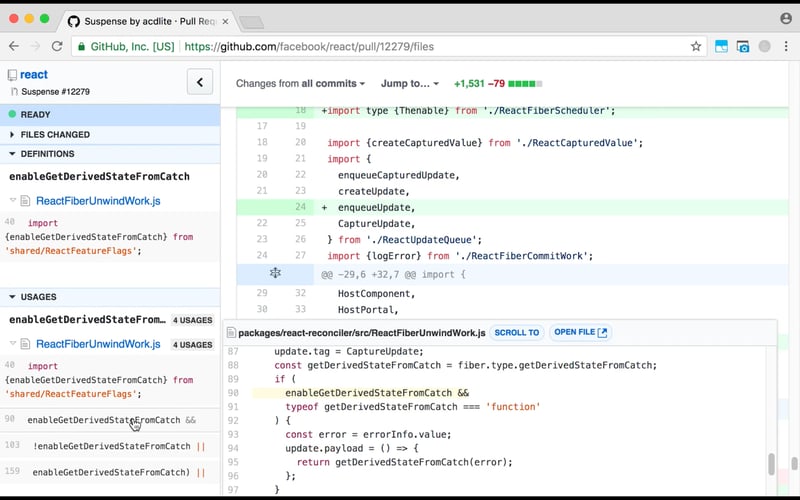
Task: Open a new browser tab
Action: pyautogui.click(x=251, y=22)
